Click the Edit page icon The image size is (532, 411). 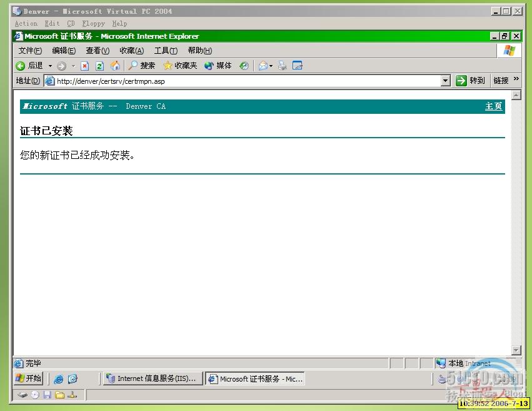pyautogui.click(x=297, y=65)
